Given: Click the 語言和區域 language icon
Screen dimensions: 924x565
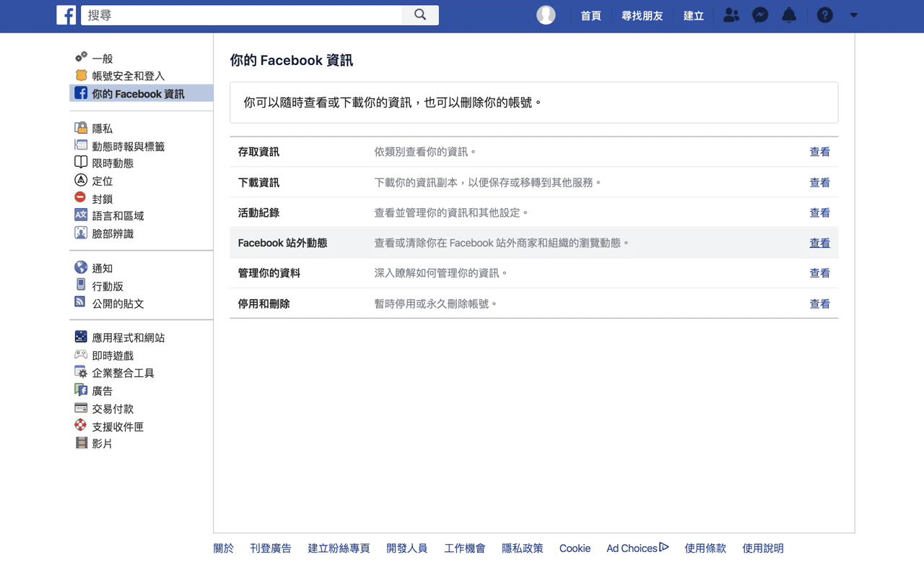Looking at the screenshot, I should pyautogui.click(x=81, y=215).
